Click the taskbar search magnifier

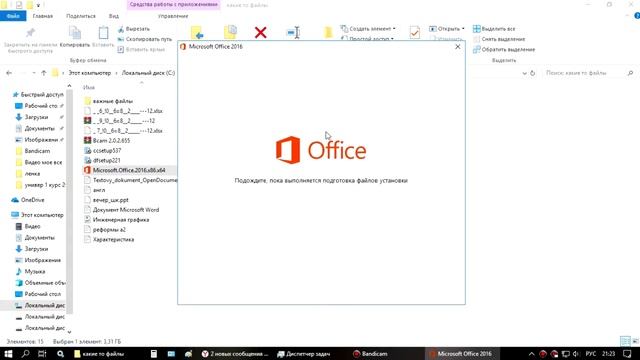click(x=25, y=354)
